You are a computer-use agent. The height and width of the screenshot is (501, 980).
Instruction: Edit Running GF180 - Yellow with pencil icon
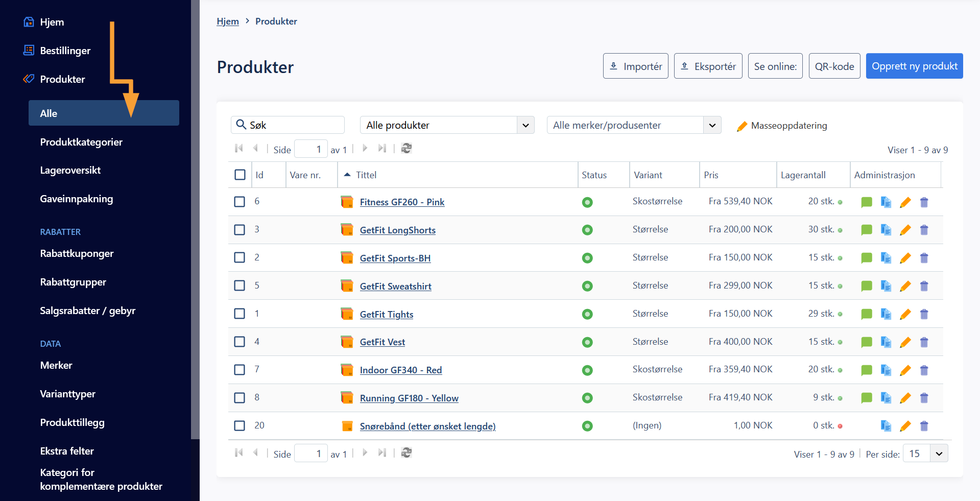coord(905,398)
